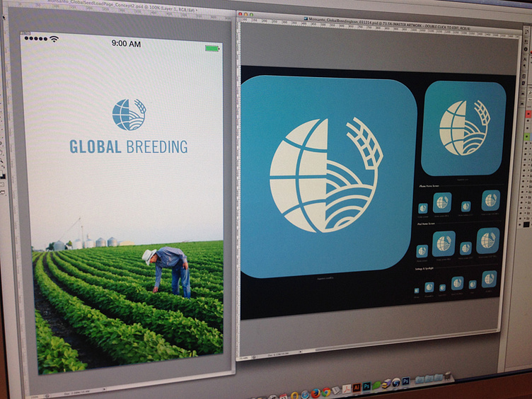The width and height of the screenshot is (532, 399).
Task: Toggle visibility of the red-labeled layer
Action: (528, 114)
